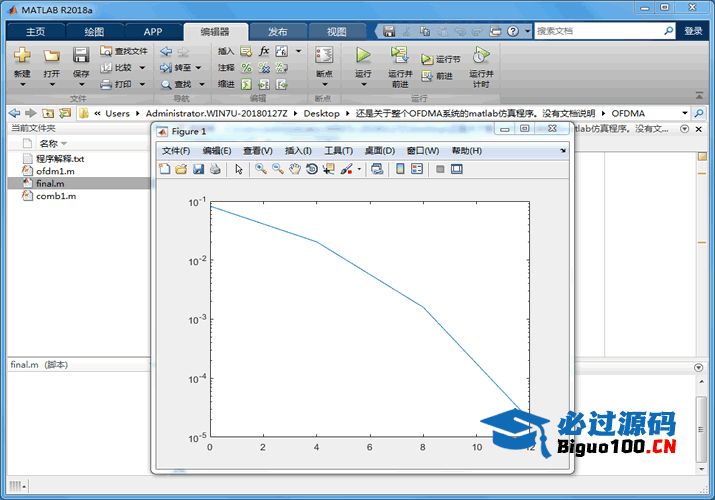
Task: Click the Login (登录) button
Action: tap(693, 31)
